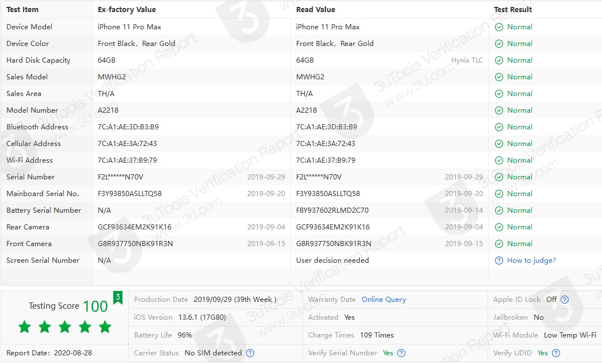
Task: Select the Low Temp Wi-Fi value
Action: (x=570, y=335)
